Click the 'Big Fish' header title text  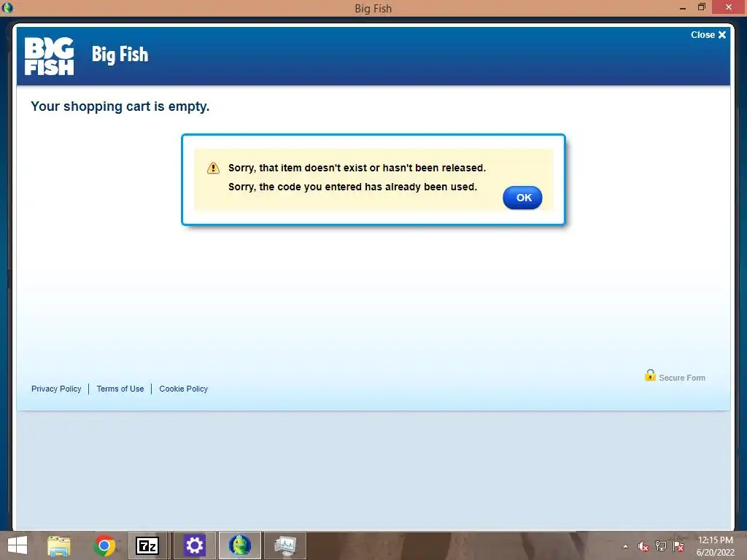pyautogui.click(x=120, y=54)
